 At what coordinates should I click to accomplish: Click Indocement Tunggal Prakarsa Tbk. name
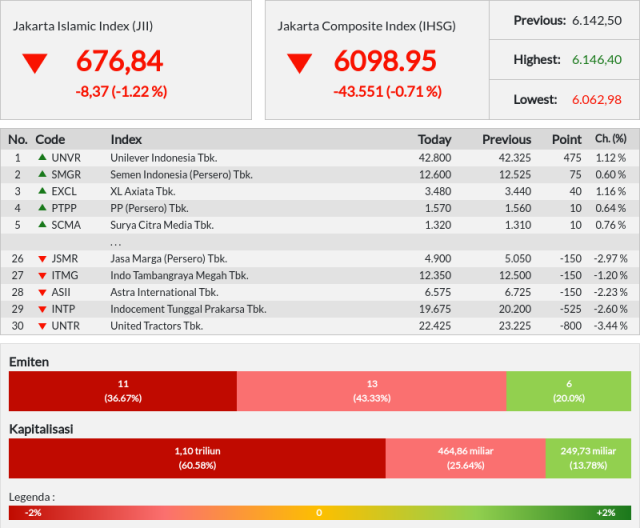[188, 309]
